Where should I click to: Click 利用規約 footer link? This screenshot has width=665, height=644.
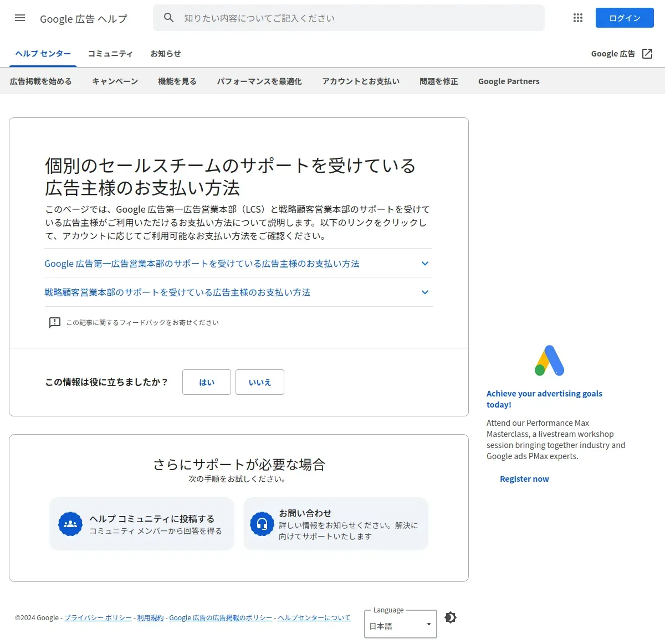151,618
